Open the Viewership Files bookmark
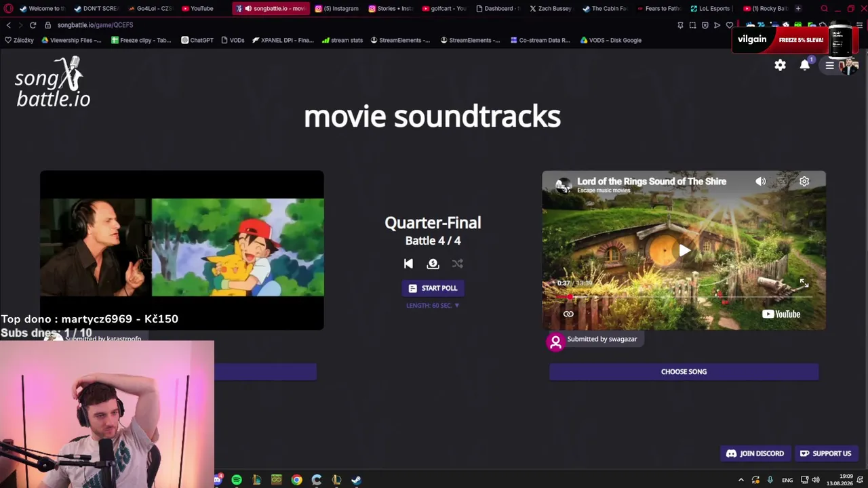This screenshot has width=868, height=488. (72, 40)
